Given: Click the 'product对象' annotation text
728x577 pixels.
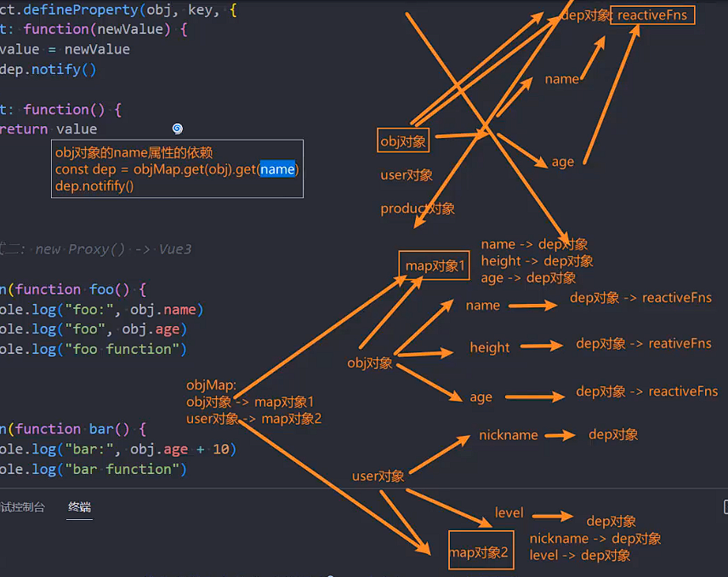Looking at the screenshot, I should pyautogui.click(x=418, y=209).
